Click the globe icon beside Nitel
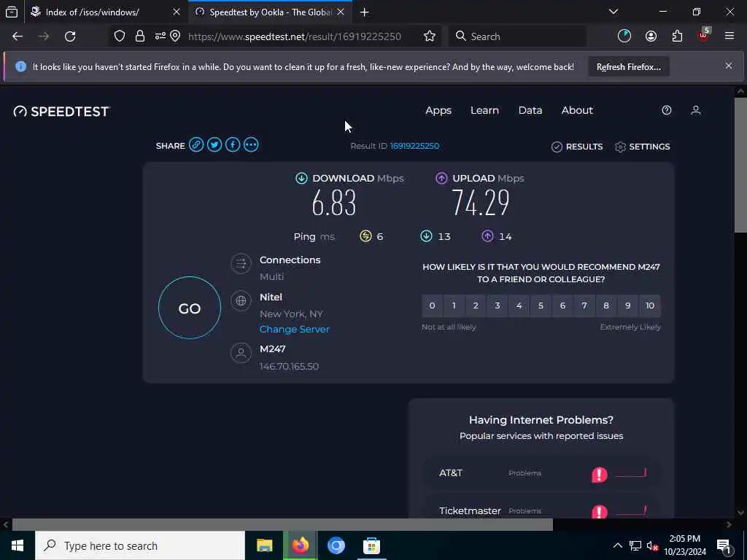 [241, 300]
